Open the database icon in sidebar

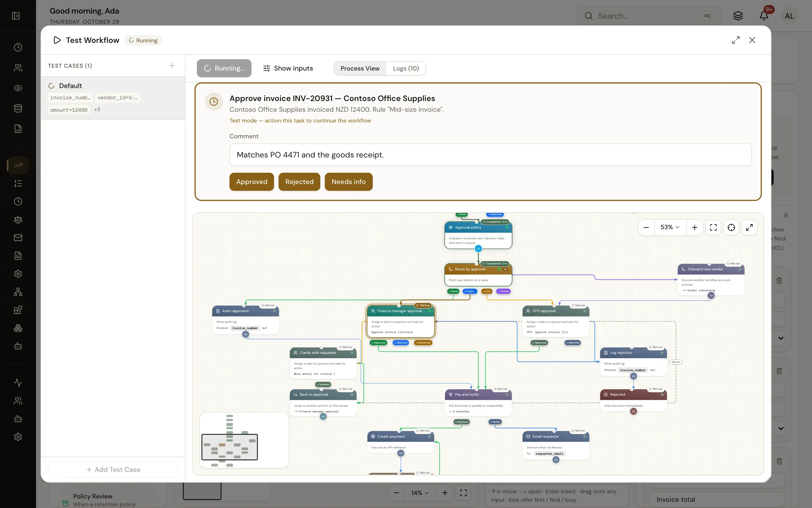pyautogui.click(x=18, y=109)
